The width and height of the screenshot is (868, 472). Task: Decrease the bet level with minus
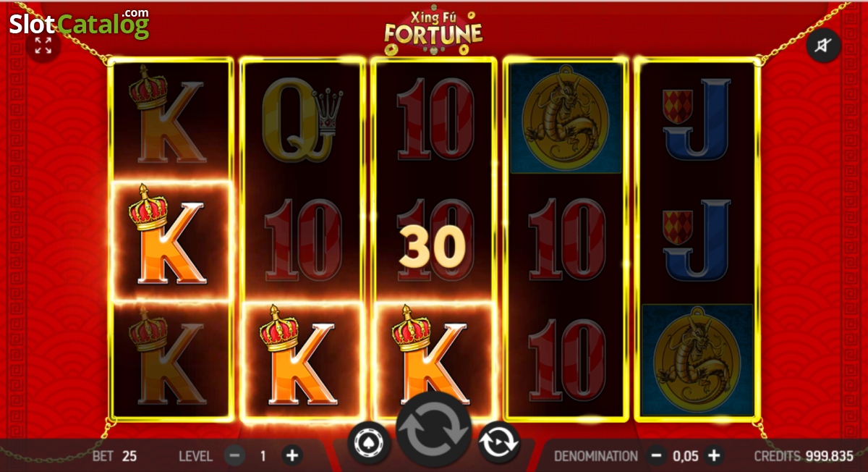tap(234, 456)
